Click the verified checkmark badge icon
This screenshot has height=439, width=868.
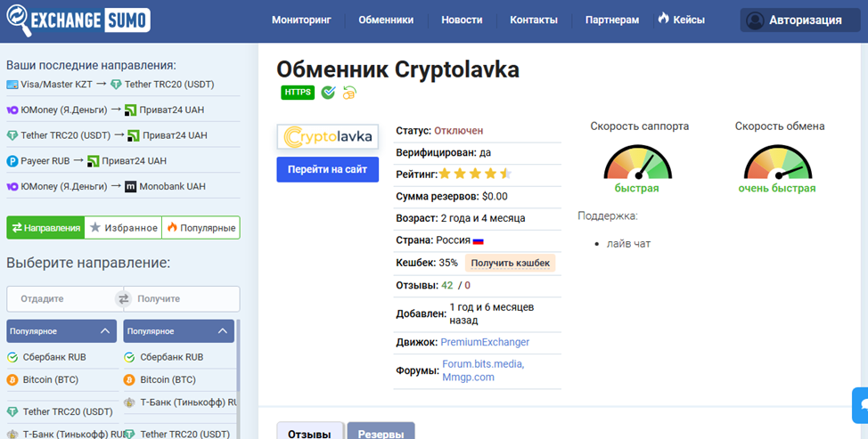(x=328, y=93)
